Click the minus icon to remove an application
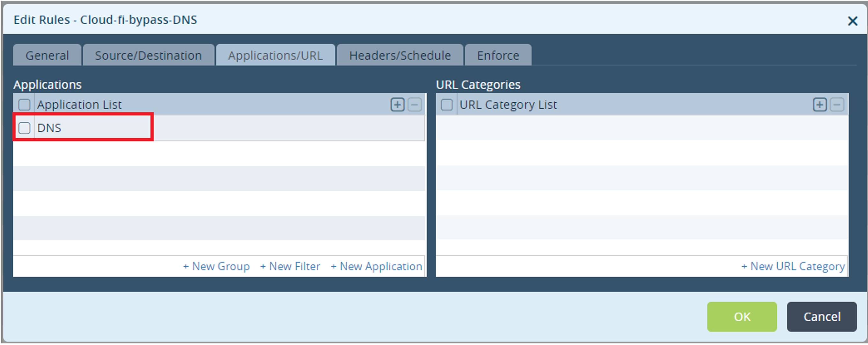The width and height of the screenshot is (868, 345). [x=415, y=105]
